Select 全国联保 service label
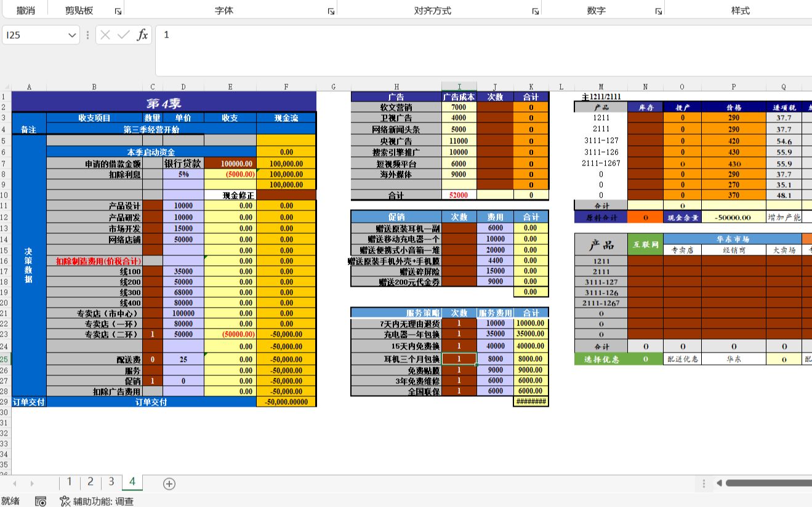Viewport: 812px width, 507px height. click(x=396, y=391)
